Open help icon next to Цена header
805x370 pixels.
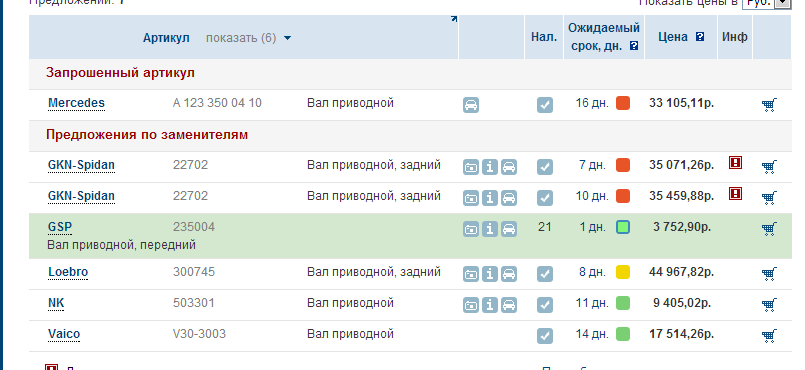pos(700,37)
